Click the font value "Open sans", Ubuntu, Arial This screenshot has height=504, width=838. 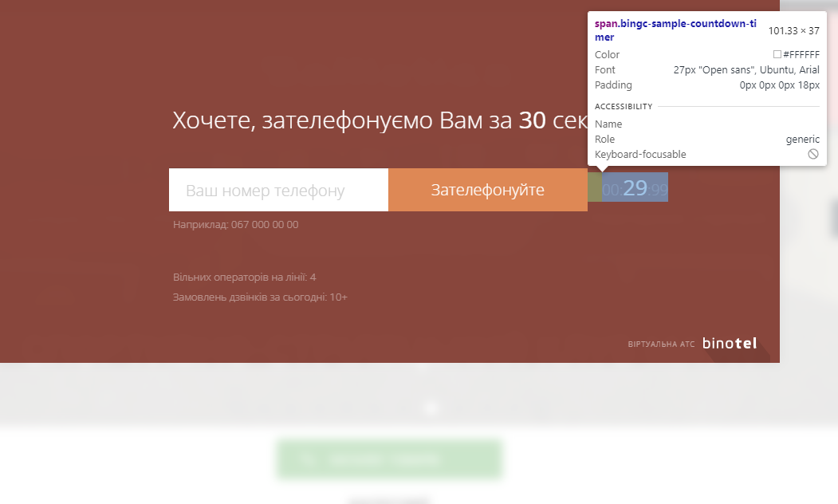coord(746,70)
